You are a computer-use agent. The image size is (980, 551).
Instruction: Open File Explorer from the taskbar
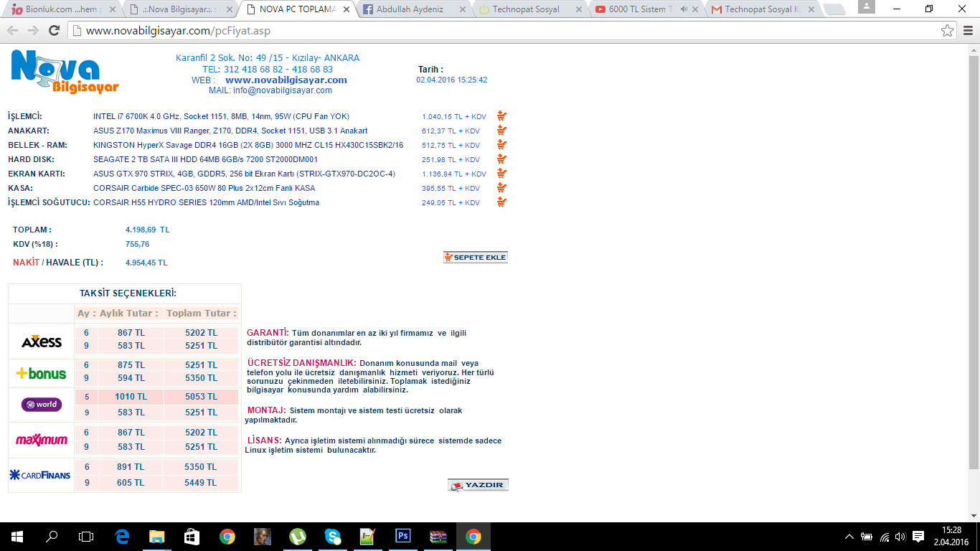(156, 536)
